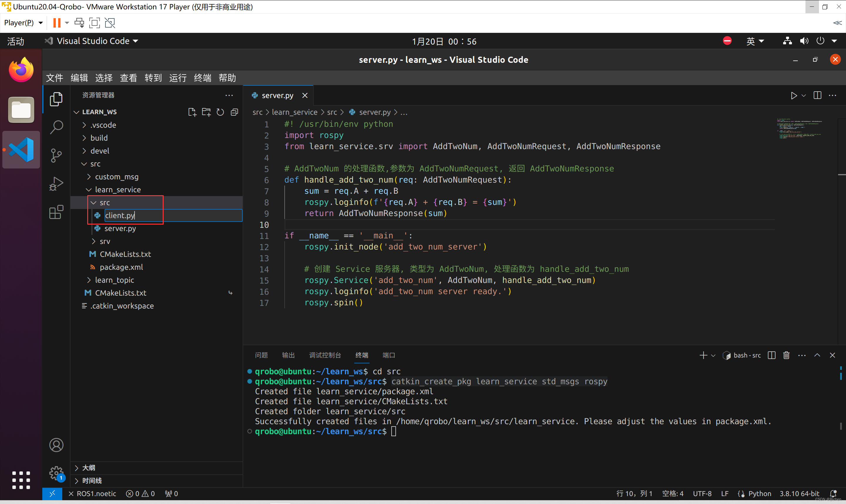Image resolution: width=846 pixels, height=504 pixels.
Task: Open Files app from the Ubuntu dock
Action: [x=21, y=110]
